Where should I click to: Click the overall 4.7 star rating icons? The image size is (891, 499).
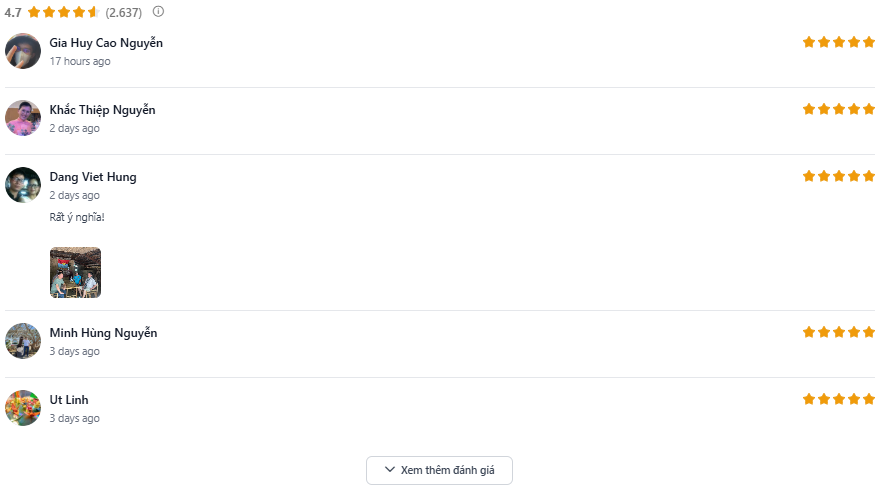(63, 13)
